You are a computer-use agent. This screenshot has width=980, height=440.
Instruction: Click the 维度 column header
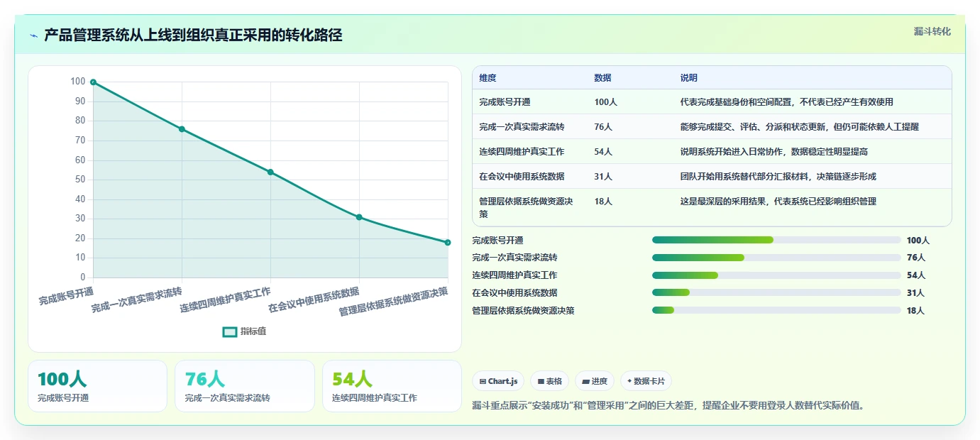488,78
